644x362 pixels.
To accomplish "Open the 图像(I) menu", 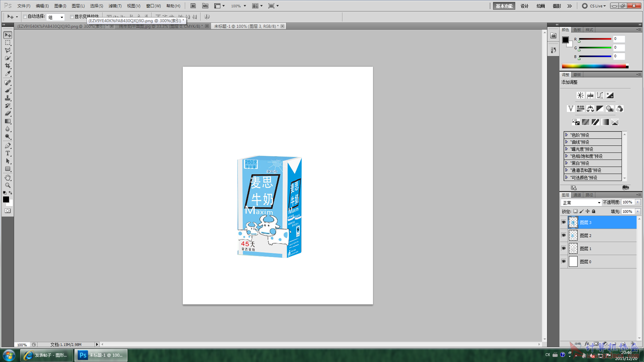I will [x=60, y=6].
